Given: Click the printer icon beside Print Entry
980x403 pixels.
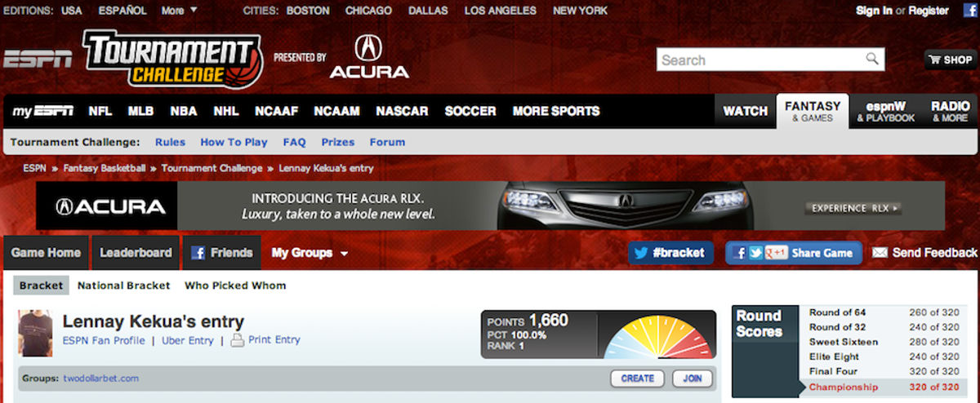Looking at the screenshot, I should [x=237, y=340].
